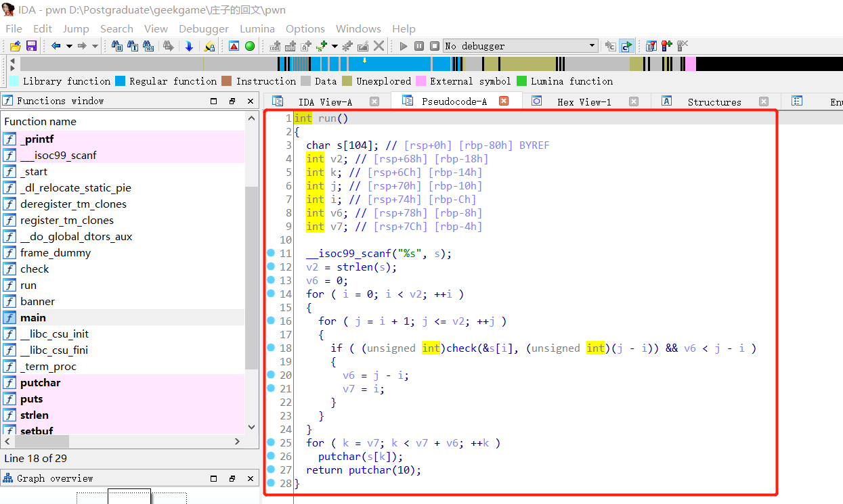
Task: Click the delete breakpoint icon with gray X
Action: pos(683,46)
